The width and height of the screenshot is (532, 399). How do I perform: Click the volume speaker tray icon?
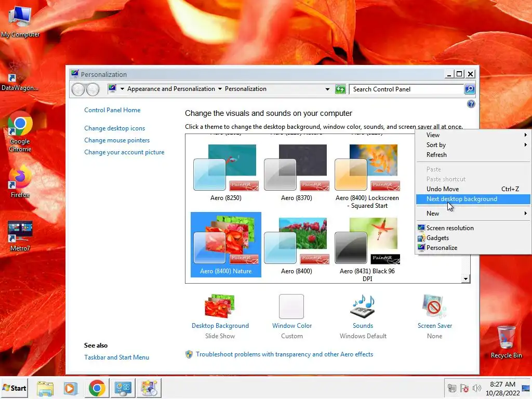click(x=477, y=388)
